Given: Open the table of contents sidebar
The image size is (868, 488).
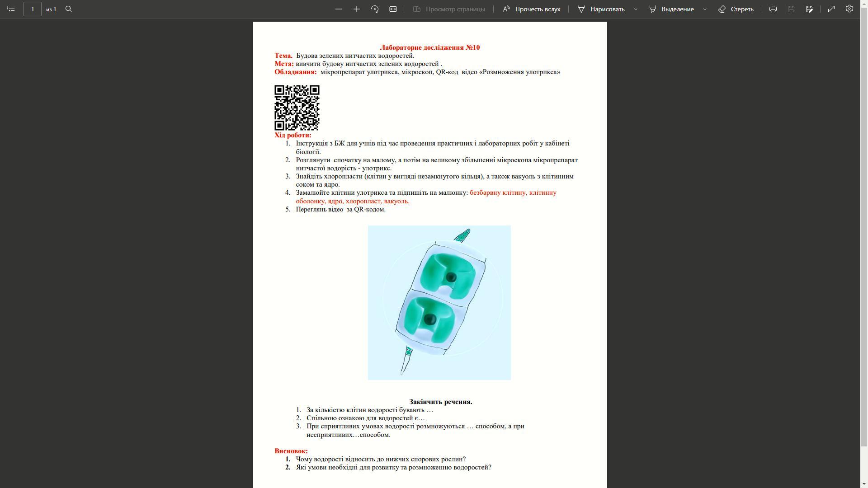Looking at the screenshot, I should point(11,9).
